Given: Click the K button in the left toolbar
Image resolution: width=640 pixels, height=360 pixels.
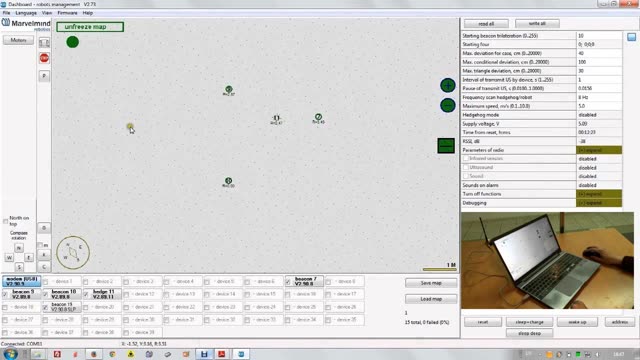Looking at the screenshot, I should click(44, 255).
